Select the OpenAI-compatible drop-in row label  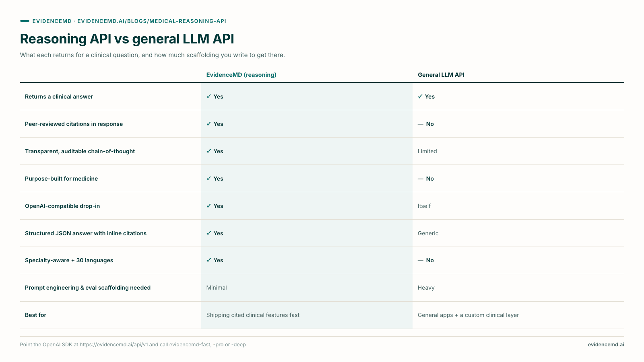point(62,206)
